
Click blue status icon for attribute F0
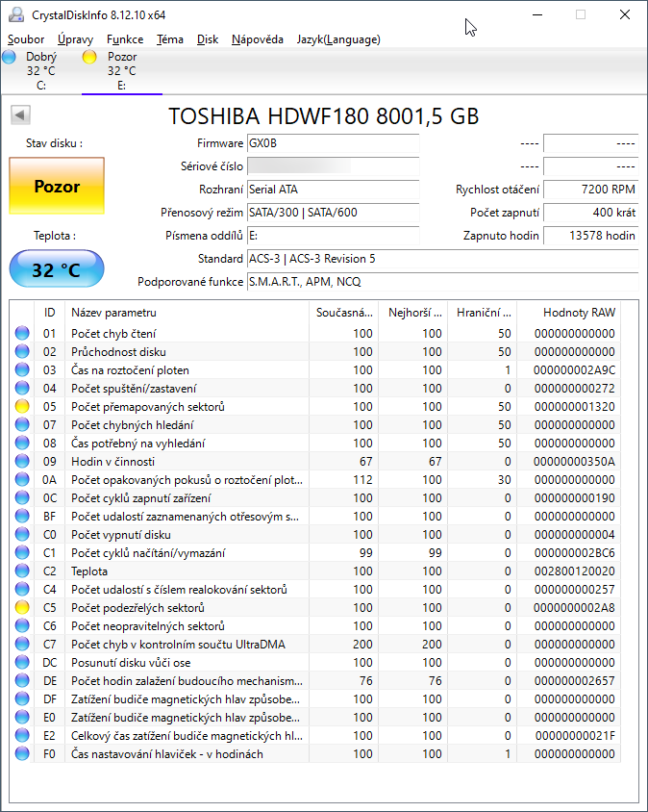pyautogui.click(x=22, y=754)
